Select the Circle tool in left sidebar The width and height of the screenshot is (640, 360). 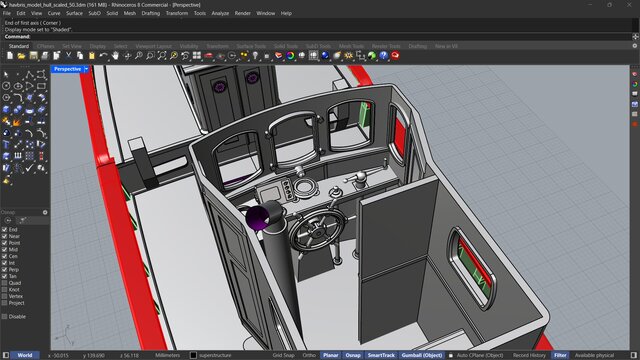coord(6,86)
